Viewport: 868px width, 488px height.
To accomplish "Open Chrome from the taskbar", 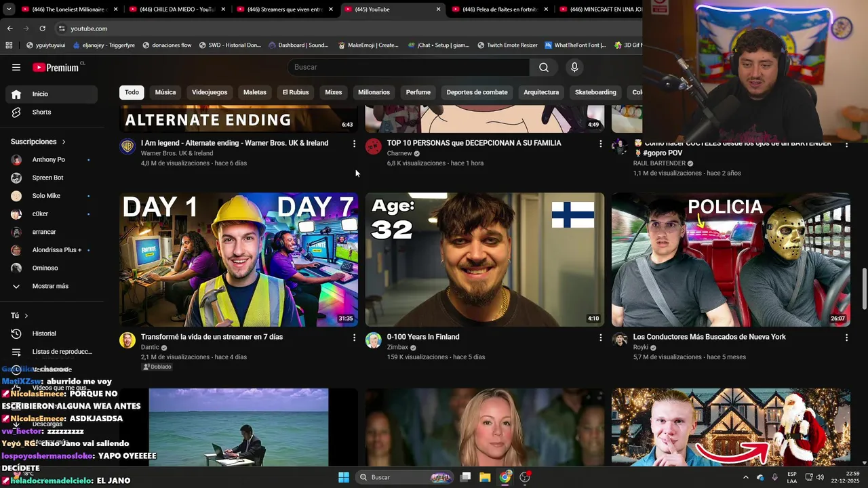I will (x=505, y=477).
